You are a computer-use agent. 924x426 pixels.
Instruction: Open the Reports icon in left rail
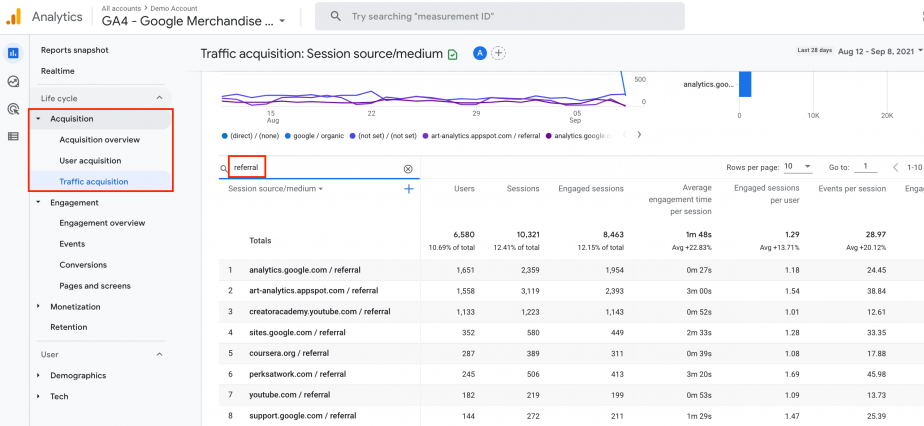pyautogui.click(x=13, y=53)
